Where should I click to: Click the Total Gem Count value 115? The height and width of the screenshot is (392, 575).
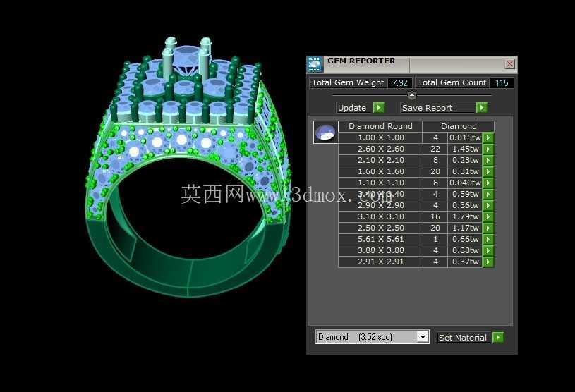(502, 82)
